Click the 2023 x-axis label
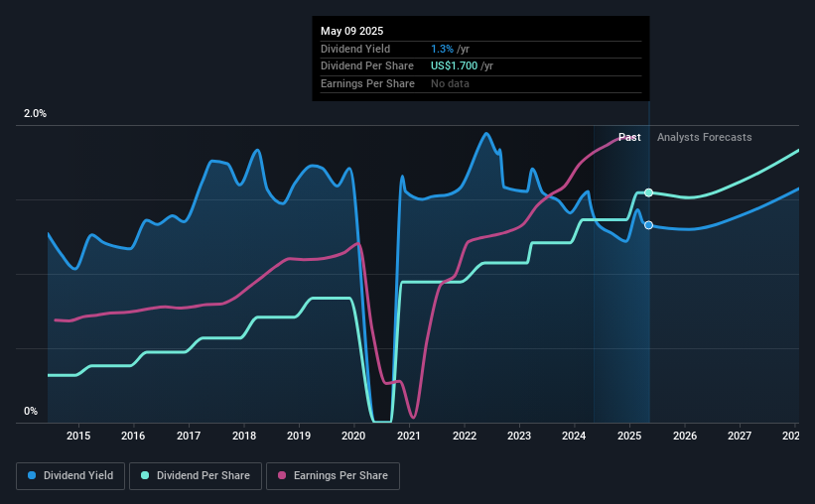This screenshot has height=504, width=815. coord(519,436)
